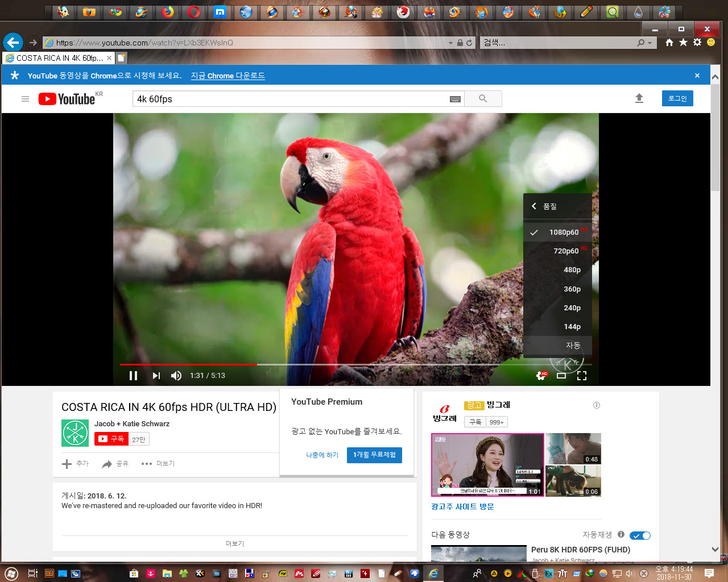Open a new browser tab
728x582 pixels.
(122, 58)
